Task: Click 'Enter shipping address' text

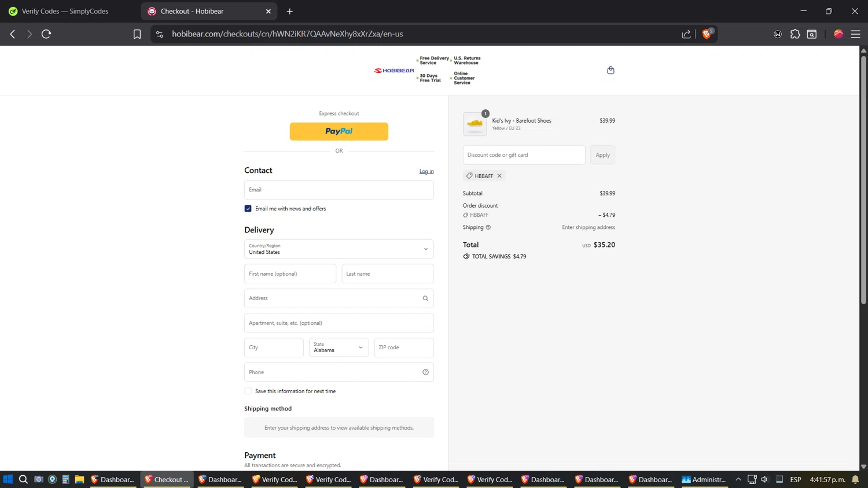Action: click(589, 227)
